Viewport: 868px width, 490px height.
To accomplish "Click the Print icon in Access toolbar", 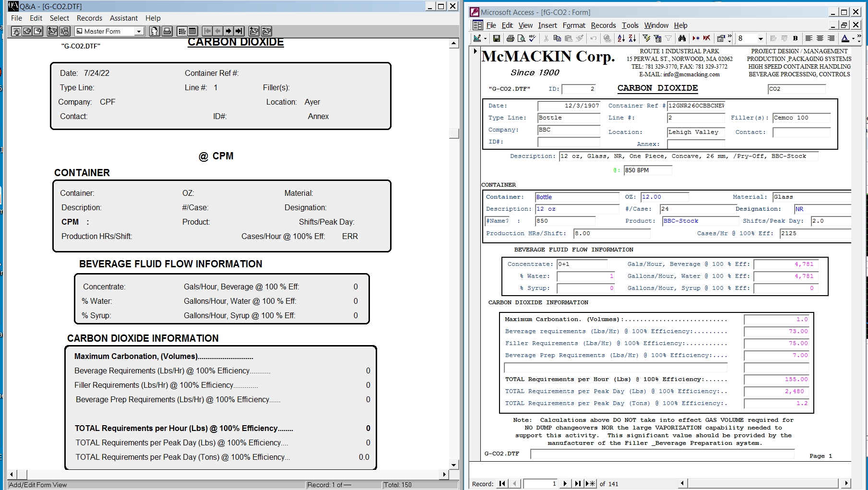I will coord(511,38).
